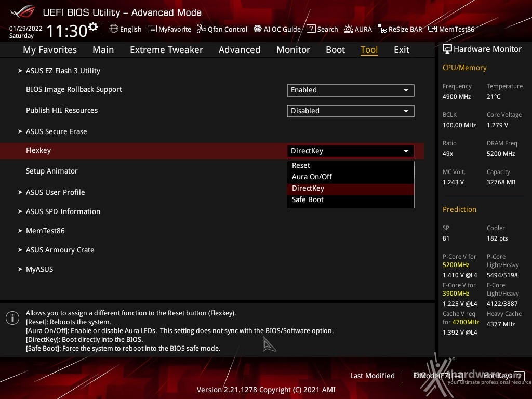Click the 182 pts cooler score

tap(497, 238)
